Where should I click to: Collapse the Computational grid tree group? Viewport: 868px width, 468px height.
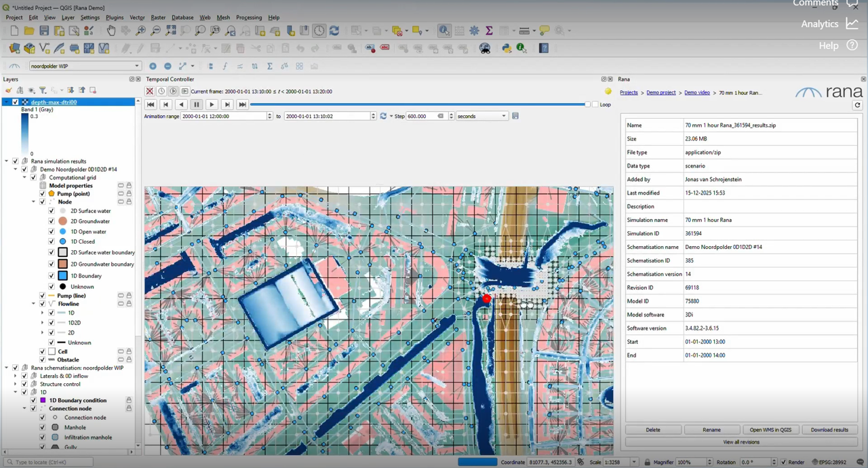point(24,178)
